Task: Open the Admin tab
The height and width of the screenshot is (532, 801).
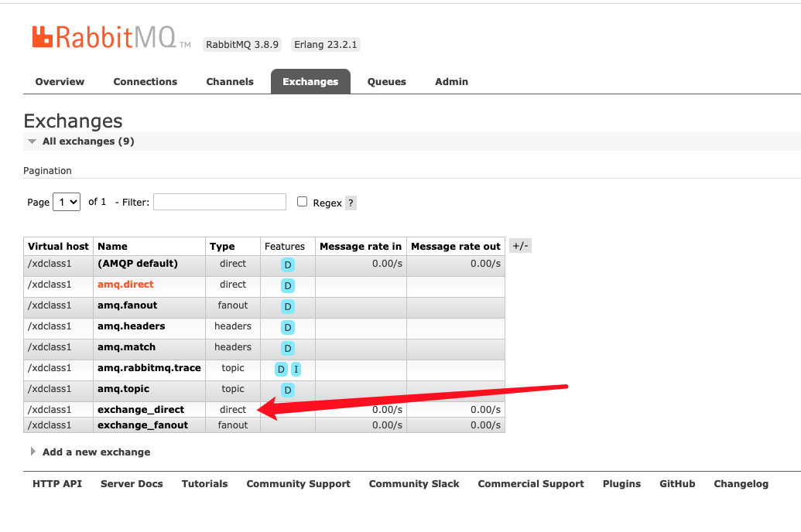Action: (452, 82)
